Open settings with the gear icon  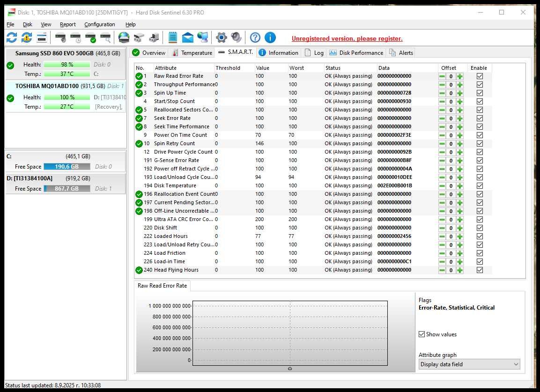[x=221, y=37]
